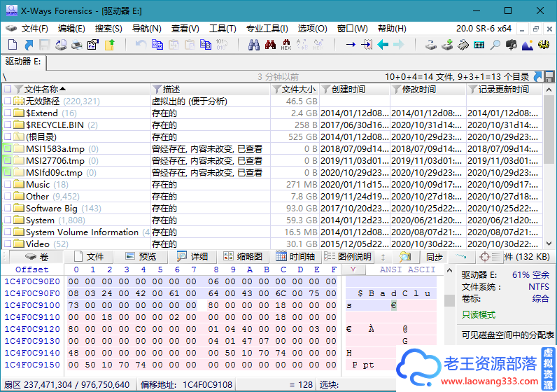Tick the checkbox for Software Big

click(x=8, y=209)
